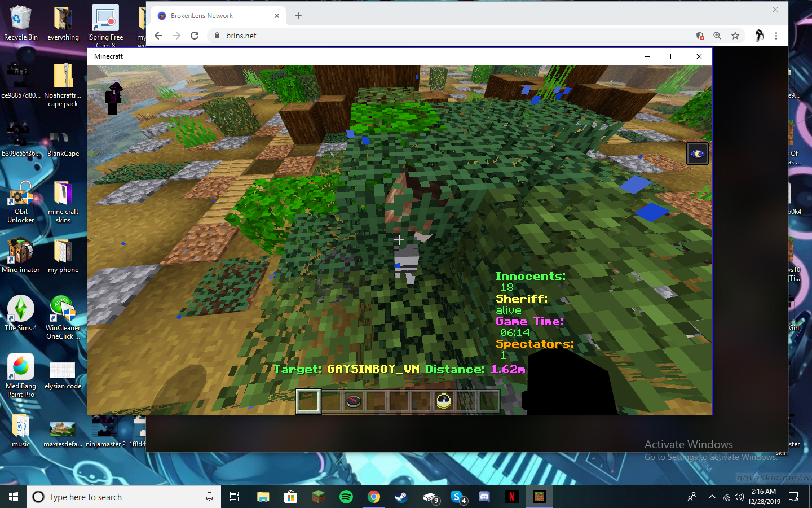The width and height of the screenshot is (812, 508).
Task: Open Netflix from the taskbar
Action: click(x=512, y=497)
